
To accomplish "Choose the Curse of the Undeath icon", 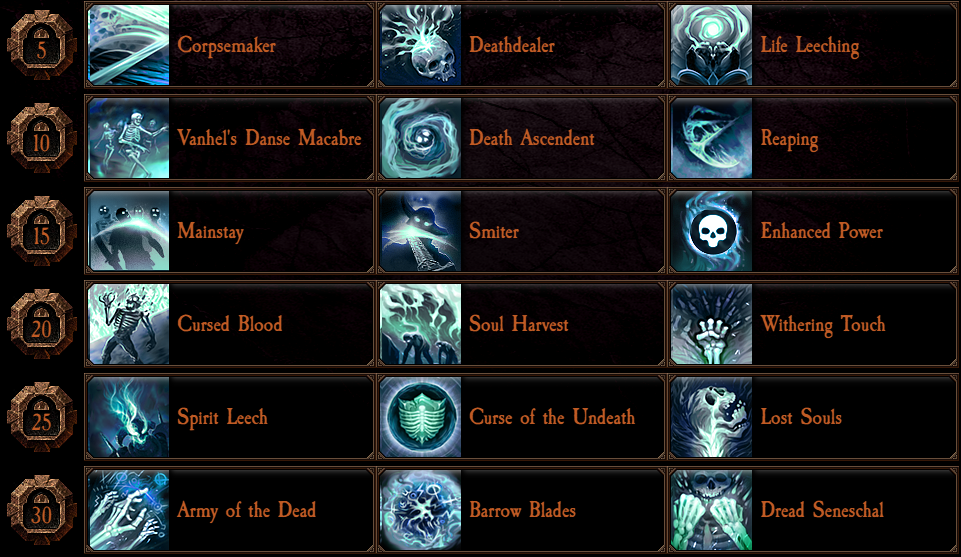I will click(x=420, y=417).
